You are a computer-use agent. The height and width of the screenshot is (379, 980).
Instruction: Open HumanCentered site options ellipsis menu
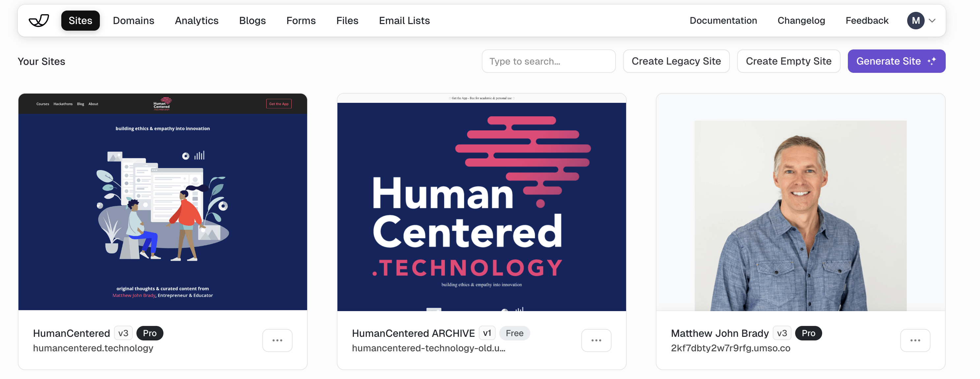[x=277, y=340]
